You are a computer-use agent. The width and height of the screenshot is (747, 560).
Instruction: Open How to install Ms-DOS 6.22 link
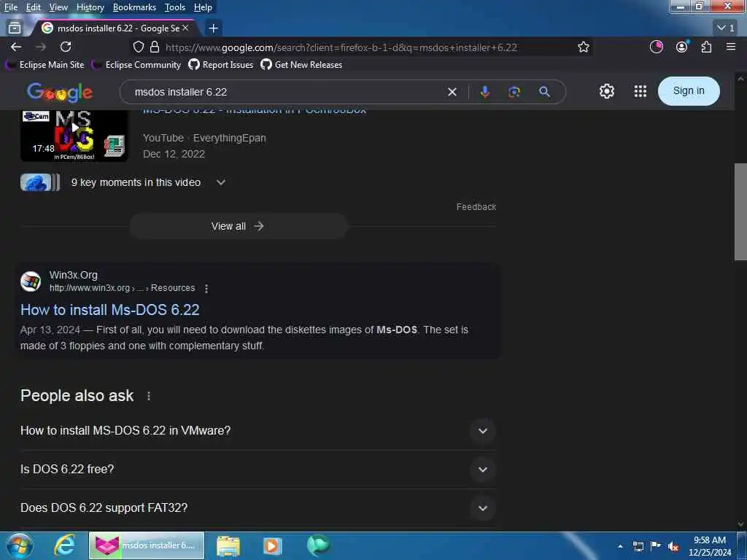(x=109, y=310)
